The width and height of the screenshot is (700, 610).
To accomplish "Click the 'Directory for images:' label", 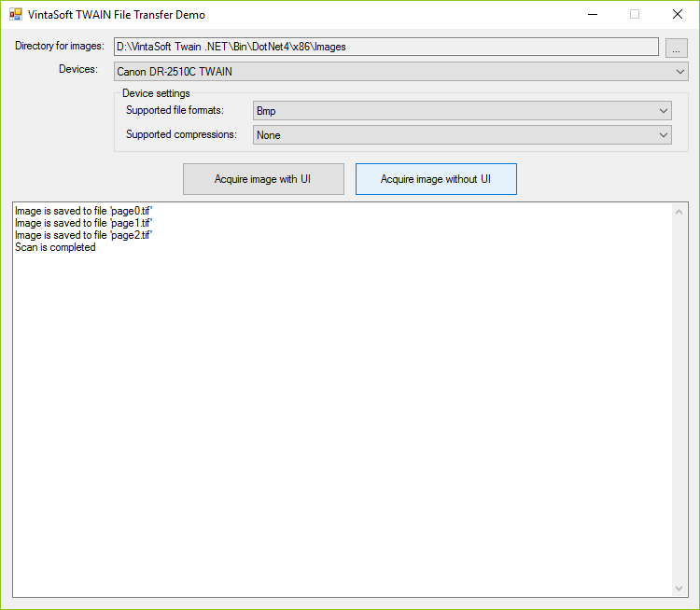I will pyautogui.click(x=61, y=47).
